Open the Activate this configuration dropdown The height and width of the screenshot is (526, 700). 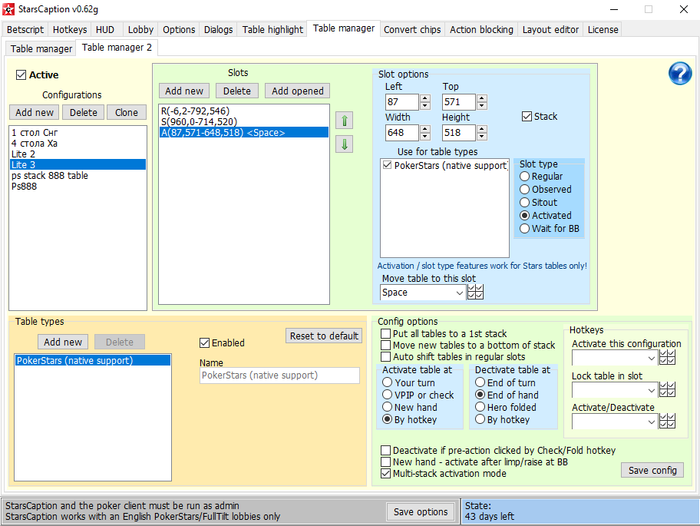(650, 357)
